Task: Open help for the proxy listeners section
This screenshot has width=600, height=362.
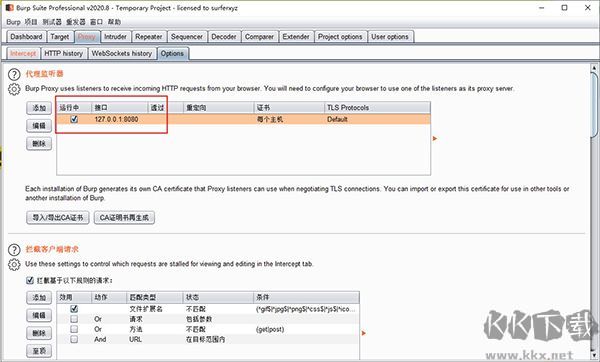Action: [x=14, y=74]
